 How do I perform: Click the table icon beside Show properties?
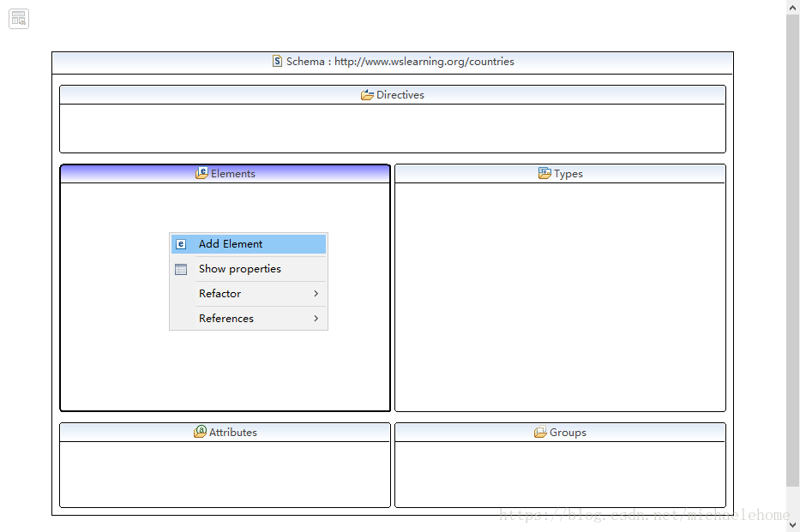181,269
